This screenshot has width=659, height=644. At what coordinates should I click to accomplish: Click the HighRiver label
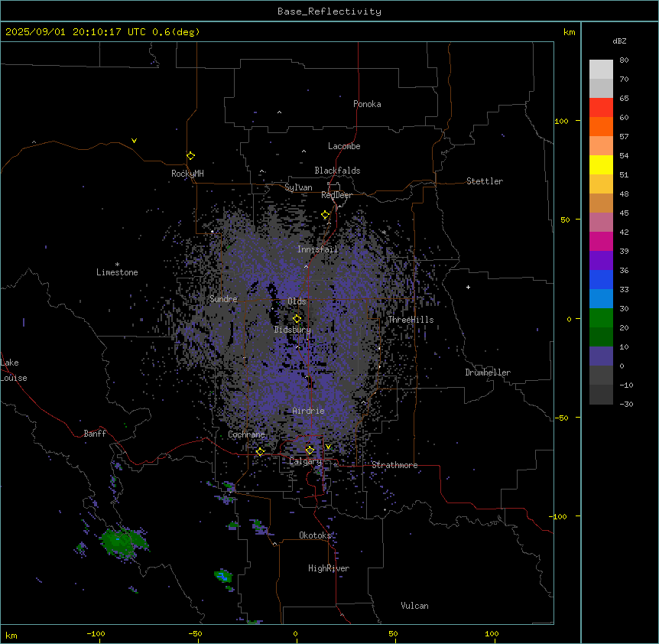pyautogui.click(x=329, y=568)
